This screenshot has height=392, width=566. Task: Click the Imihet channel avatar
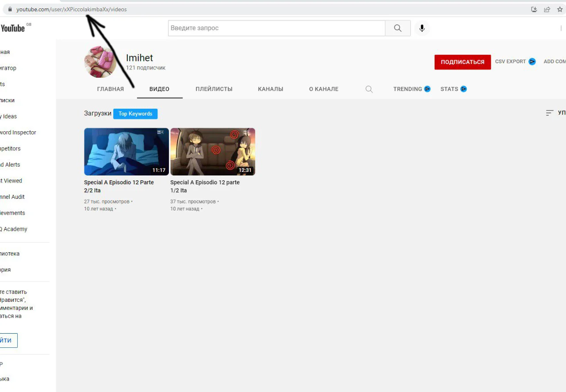point(100,61)
